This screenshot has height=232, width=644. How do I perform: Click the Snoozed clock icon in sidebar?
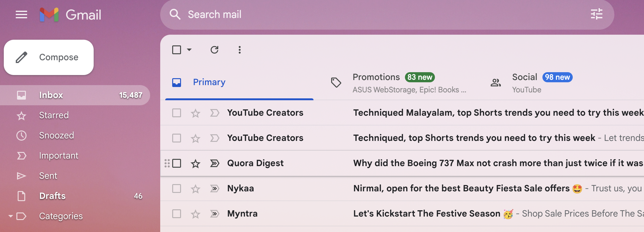click(x=21, y=136)
